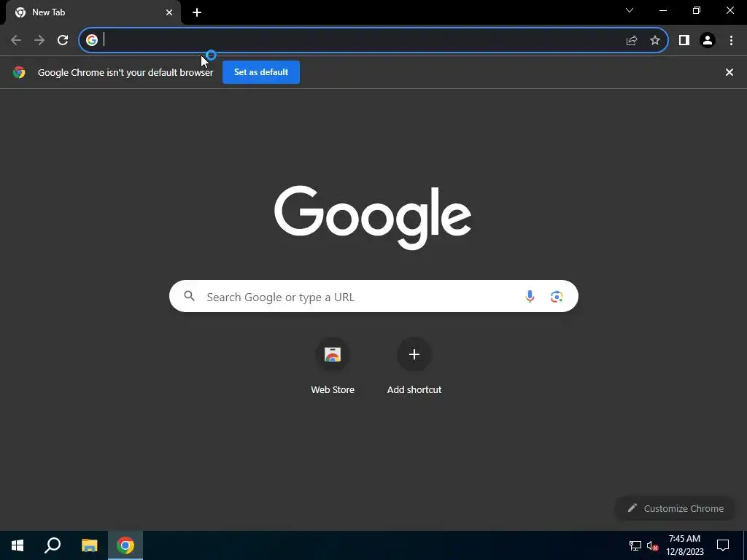
Task: Open the side panel
Action: (x=684, y=41)
